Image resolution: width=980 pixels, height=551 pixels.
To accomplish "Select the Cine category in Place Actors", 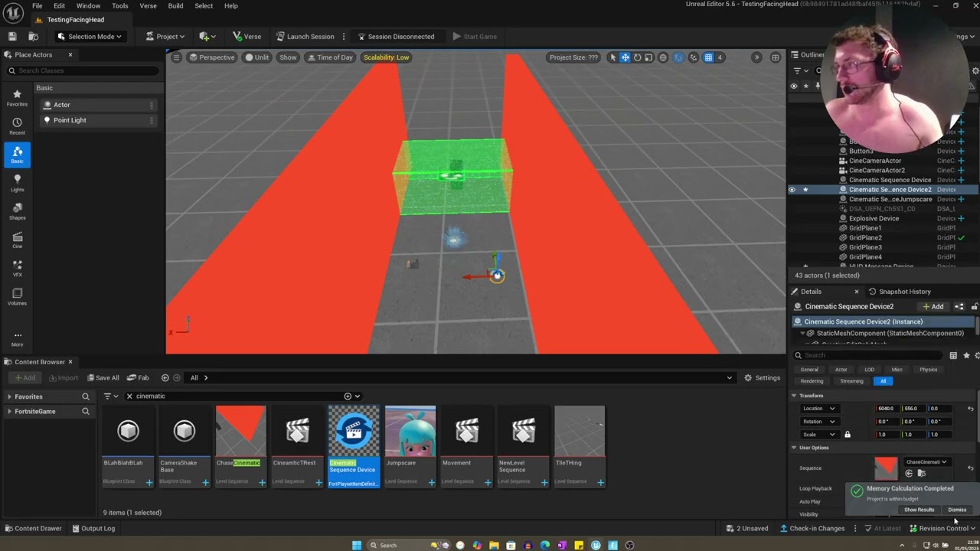I will point(17,240).
